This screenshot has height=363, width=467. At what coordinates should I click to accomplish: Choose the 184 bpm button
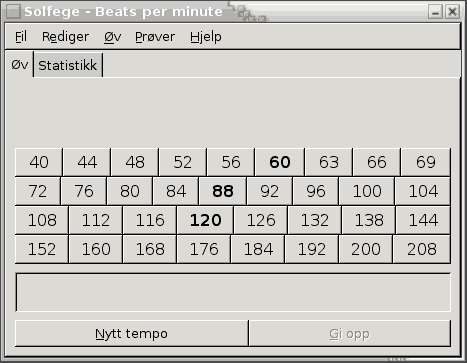[x=258, y=249]
